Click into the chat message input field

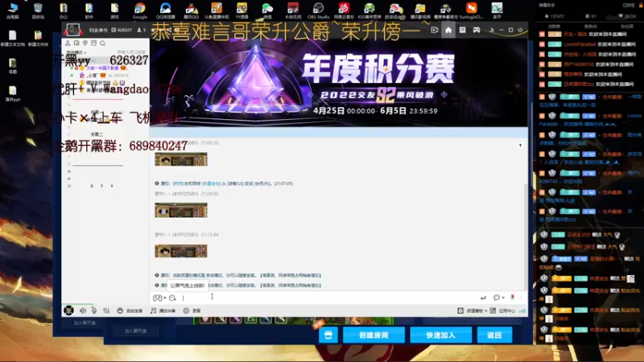(x=328, y=298)
